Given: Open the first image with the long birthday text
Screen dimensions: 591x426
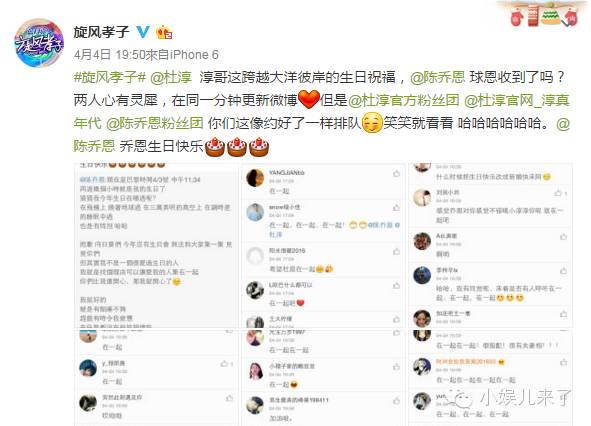Looking at the screenshot, I should point(156,245).
